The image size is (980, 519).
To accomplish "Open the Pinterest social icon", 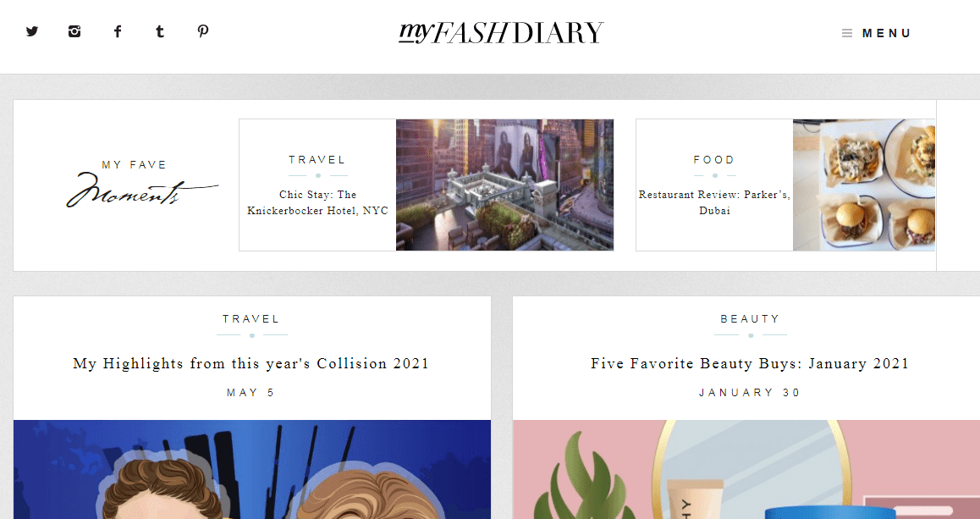I will click(x=202, y=31).
